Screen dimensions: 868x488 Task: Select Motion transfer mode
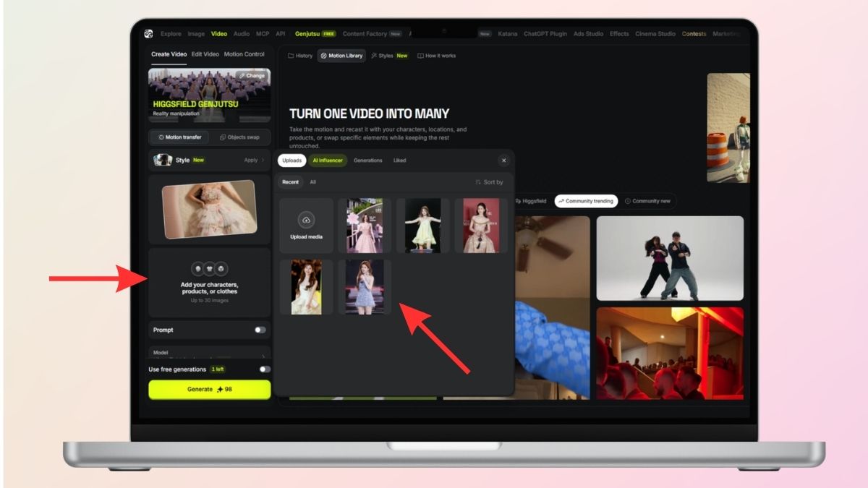click(x=179, y=137)
